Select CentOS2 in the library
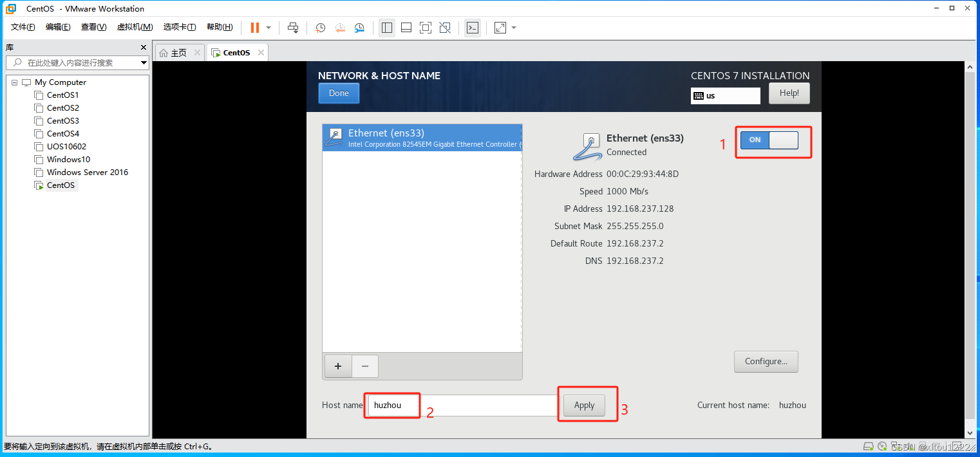Screen dimensions: 980x457 (63, 108)
